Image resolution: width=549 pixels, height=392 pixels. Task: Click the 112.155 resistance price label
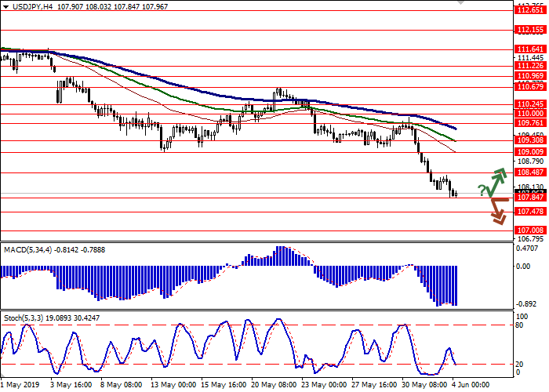coord(529,30)
